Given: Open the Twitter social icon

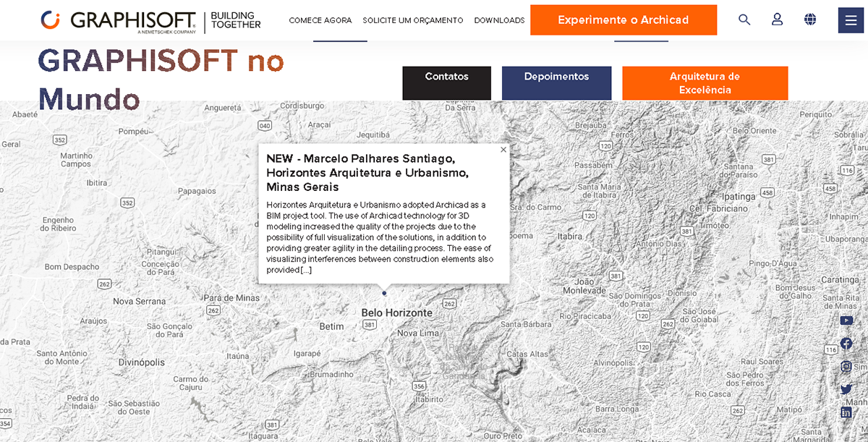Looking at the screenshot, I should pyautogui.click(x=846, y=389).
